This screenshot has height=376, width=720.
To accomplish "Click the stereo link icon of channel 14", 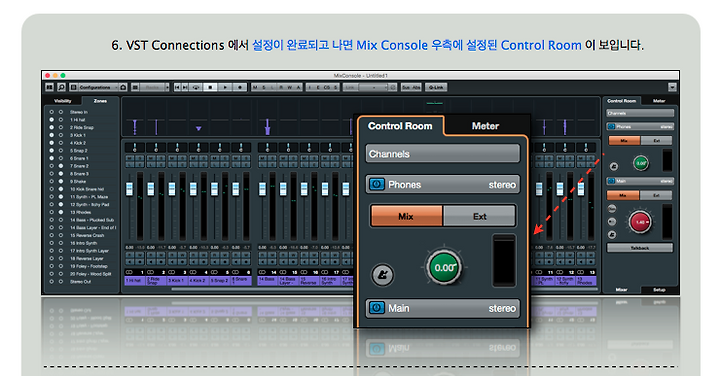I will click(262, 272).
